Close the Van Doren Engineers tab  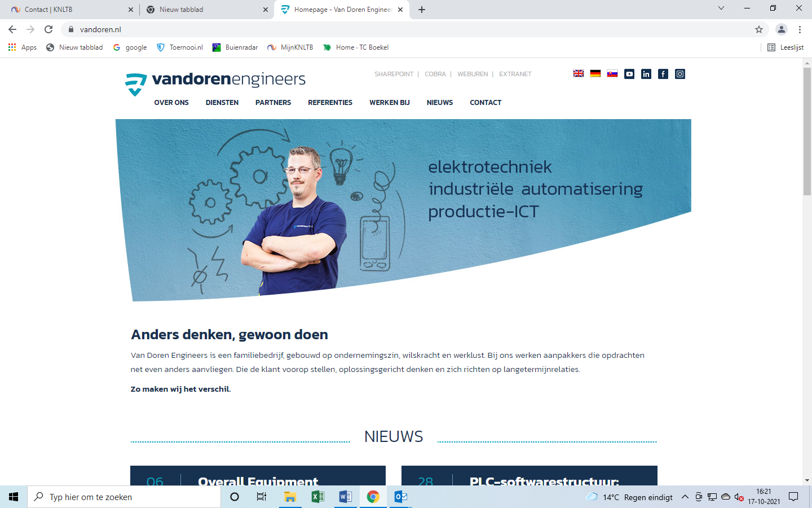tap(400, 10)
